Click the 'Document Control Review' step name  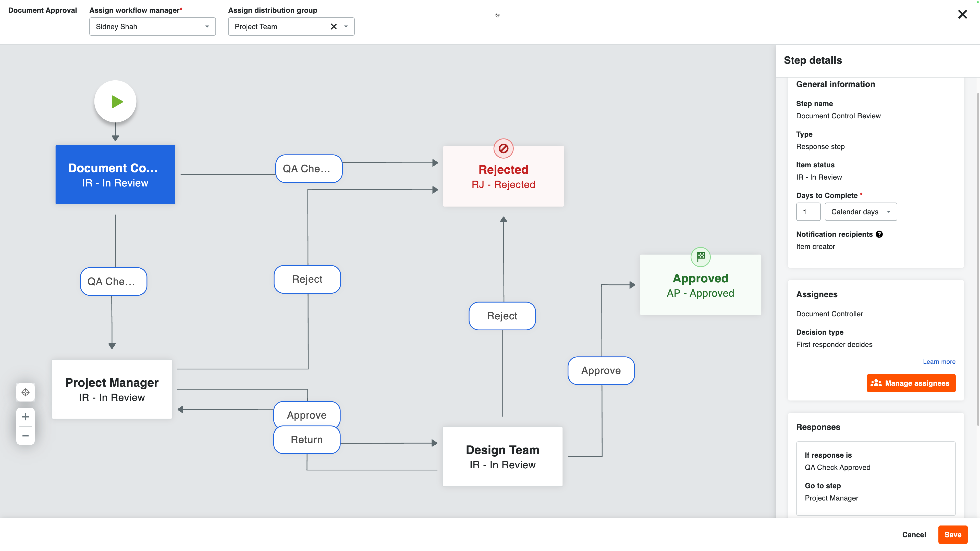(x=838, y=116)
